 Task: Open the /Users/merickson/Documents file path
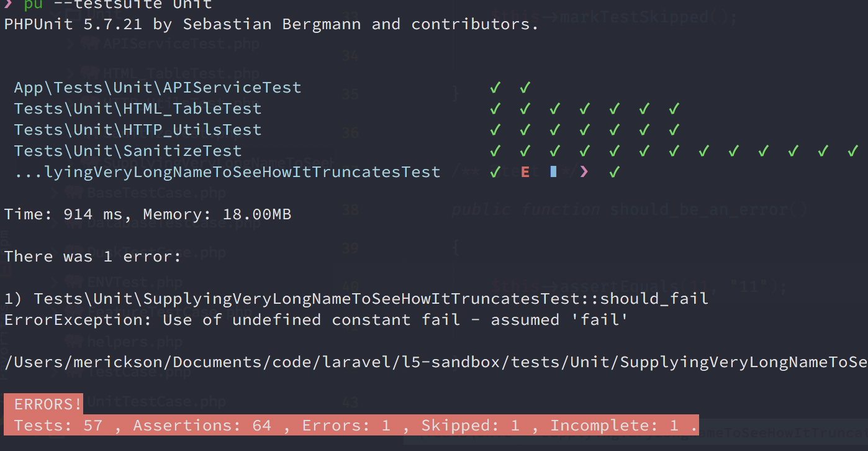(436, 362)
